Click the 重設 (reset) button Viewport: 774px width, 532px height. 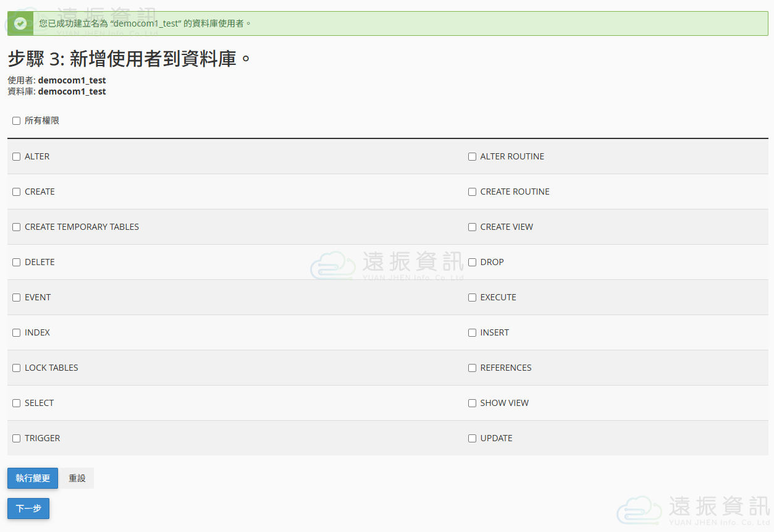pos(77,478)
